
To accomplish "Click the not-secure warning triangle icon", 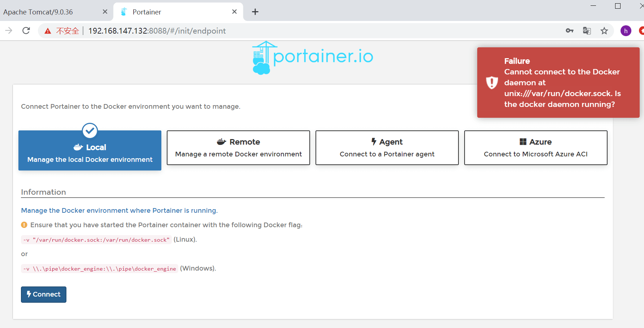I will 48,31.
